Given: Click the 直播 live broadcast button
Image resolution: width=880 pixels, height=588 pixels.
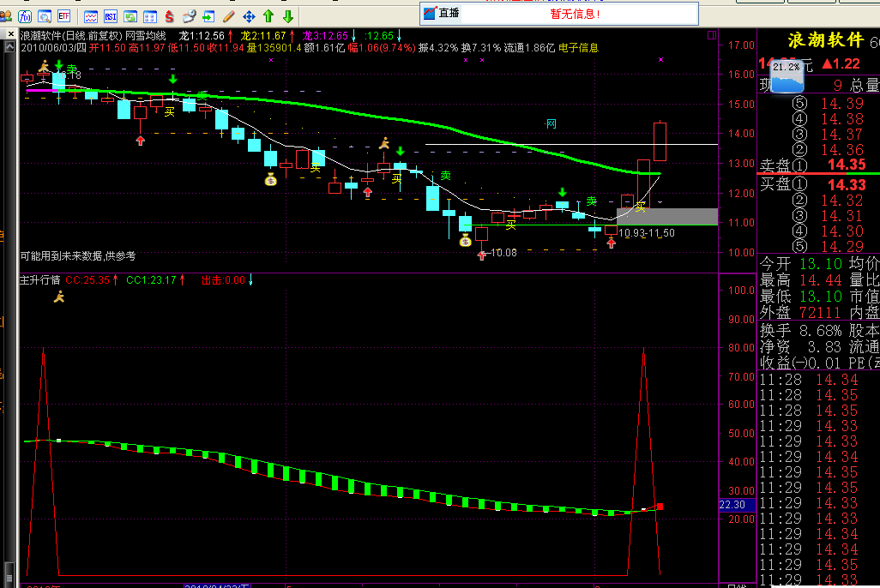Looking at the screenshot, I should point(443,13).
